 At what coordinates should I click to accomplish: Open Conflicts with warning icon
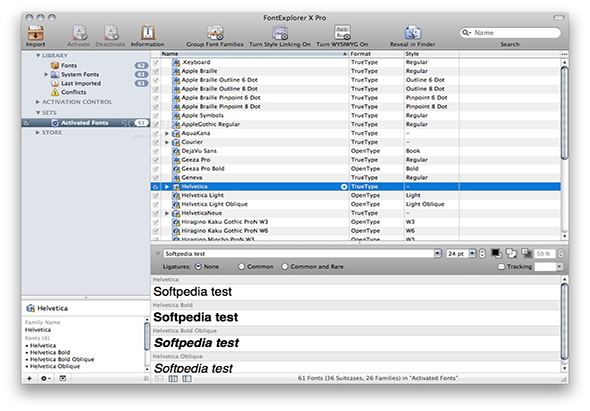point(73,92)
